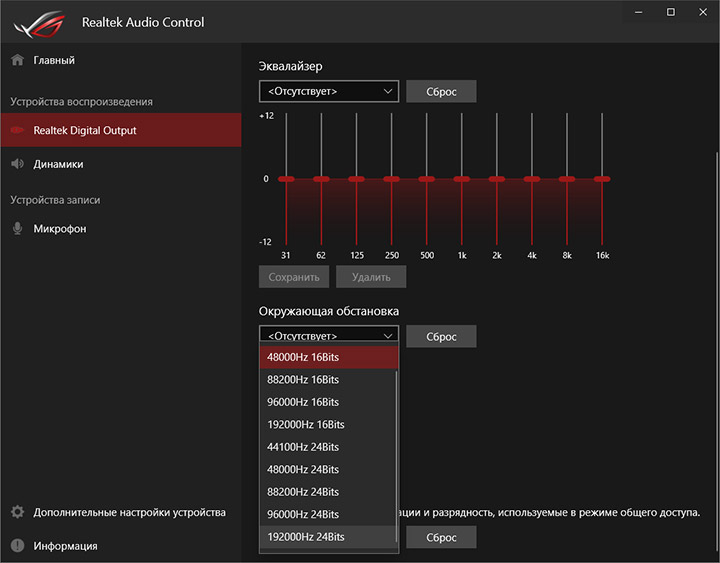Click the Realtek Digital Output device icon
The image size is (720, 563).
(17, 130)
